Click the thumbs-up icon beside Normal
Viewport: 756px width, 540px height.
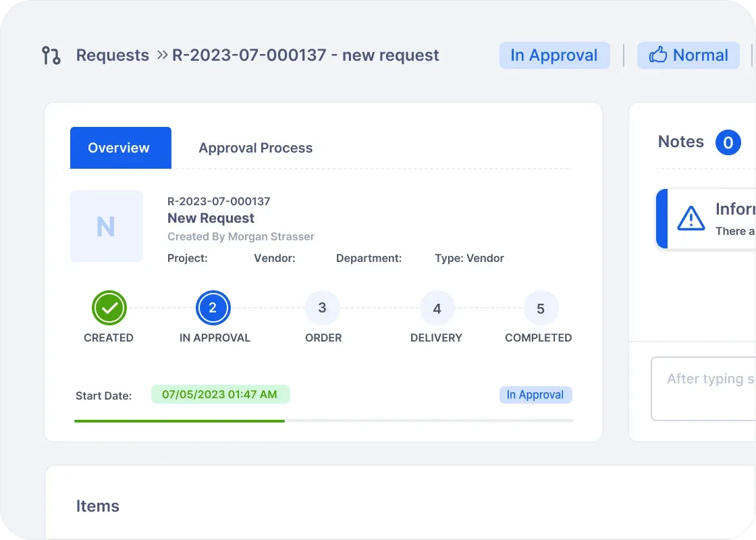pos(657,55)
